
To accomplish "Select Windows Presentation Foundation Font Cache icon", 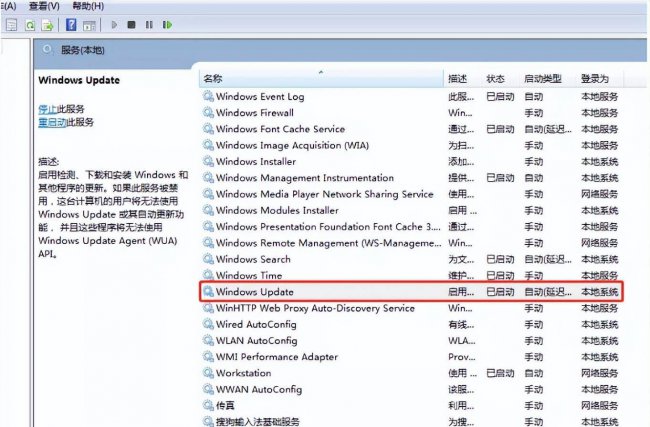I will pos(208,226).
